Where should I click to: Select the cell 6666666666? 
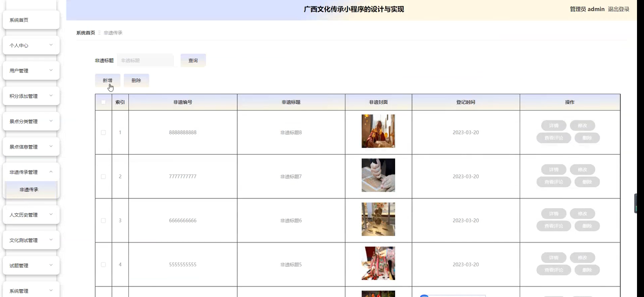(183, 220)
